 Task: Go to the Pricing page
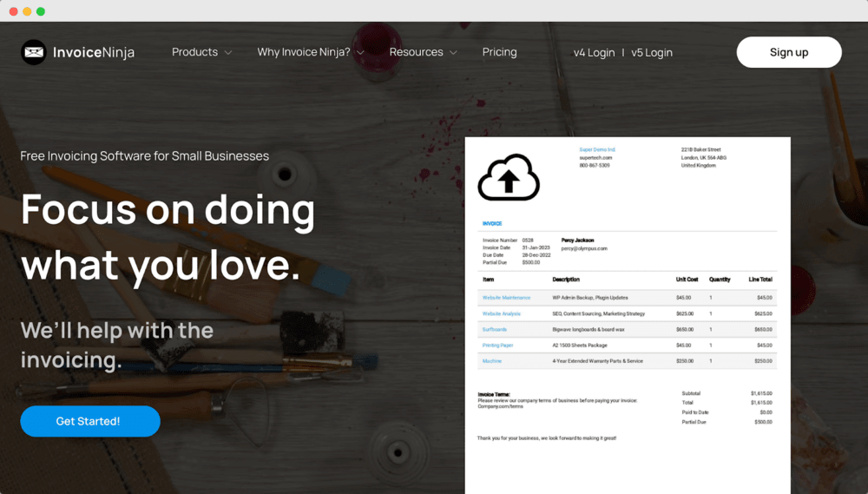(x=499, y=52)
